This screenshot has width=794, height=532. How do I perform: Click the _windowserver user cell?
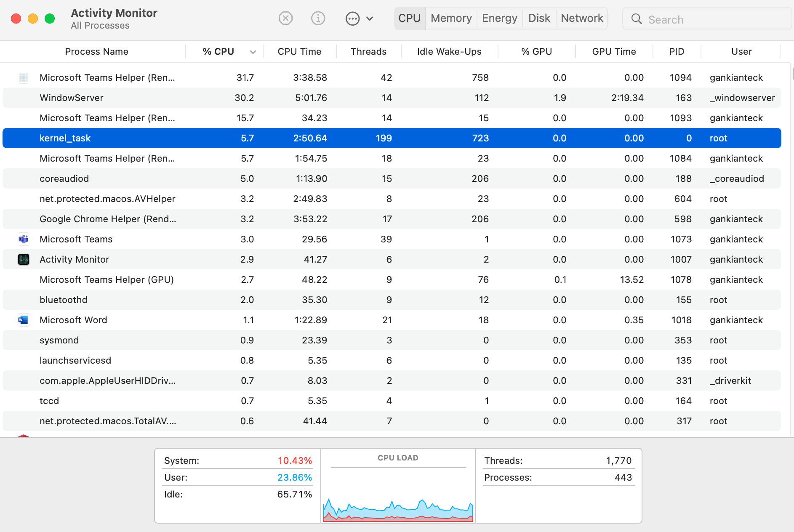click(742, 98)
